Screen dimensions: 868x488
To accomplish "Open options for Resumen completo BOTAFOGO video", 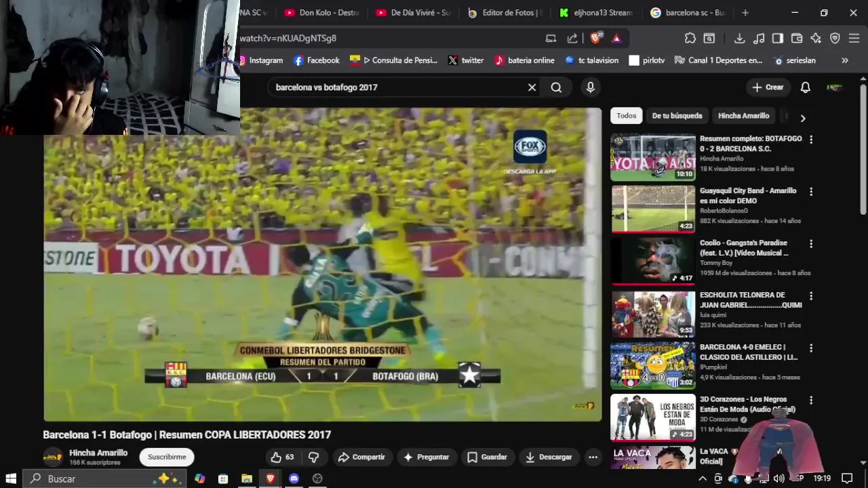I will click(x=811, y=139).
